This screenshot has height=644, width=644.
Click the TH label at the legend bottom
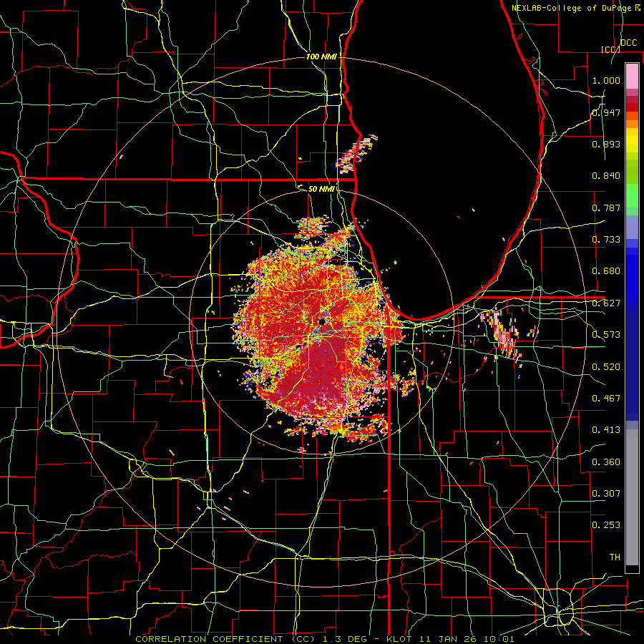coord(615,557)
